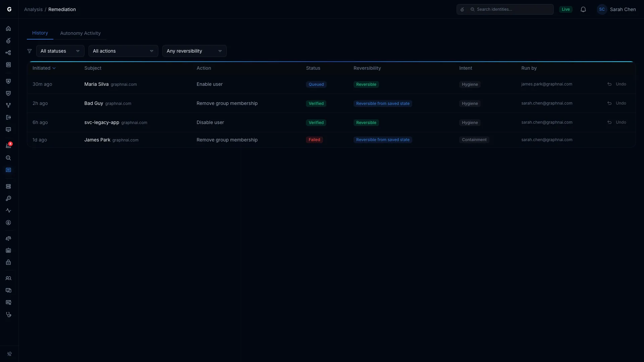
Task: Click the robot icon inside search bar
Action: [x=462, y=9]
